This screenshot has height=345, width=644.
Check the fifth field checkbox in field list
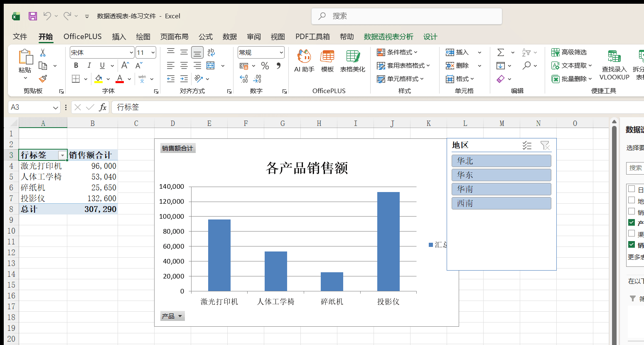click(x=632, y=233)
